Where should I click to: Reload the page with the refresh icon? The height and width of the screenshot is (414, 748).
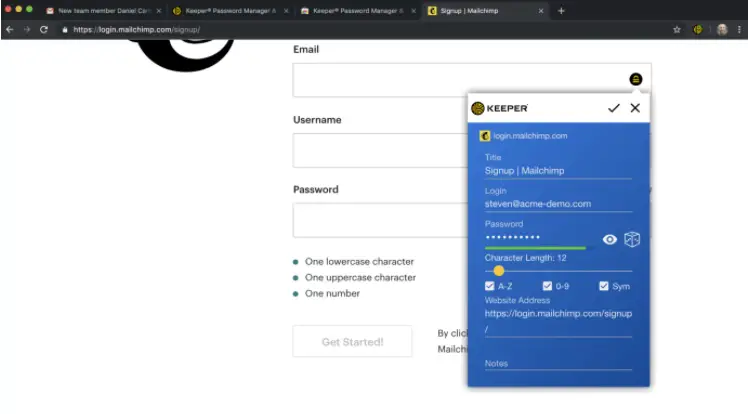pyautogui.click(x=44, y=30)
